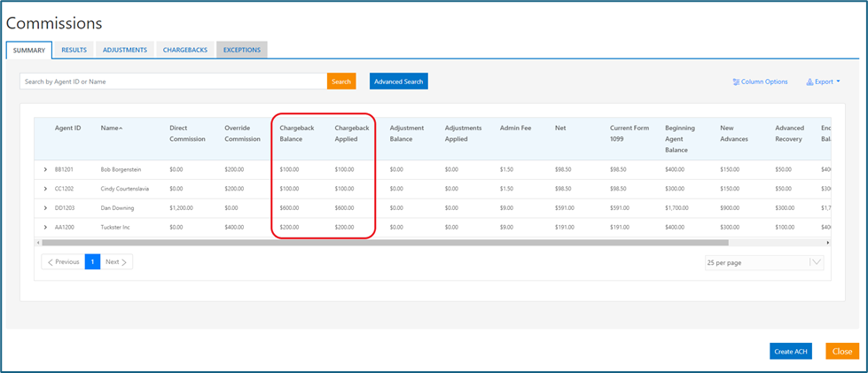The width and height of the screenshot is (868, 373).
Task: Switch to the Results tab
Action: click(x=74, y=50)
